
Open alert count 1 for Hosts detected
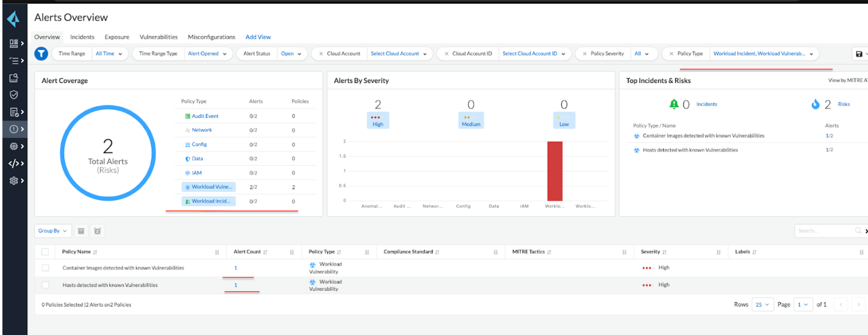[236, 285]
